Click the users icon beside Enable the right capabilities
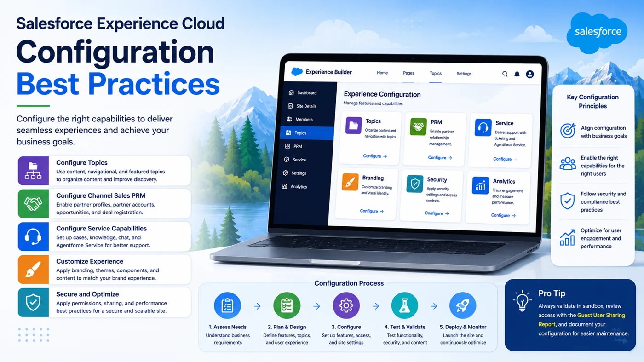 (568, 164)
